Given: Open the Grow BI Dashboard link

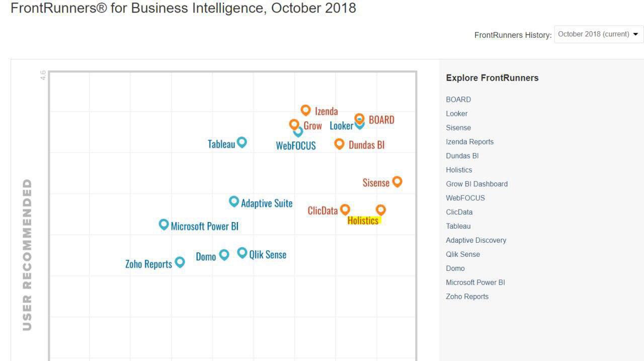Looking at the screenshot, I should pyautogui.click(x=476, y=184).
